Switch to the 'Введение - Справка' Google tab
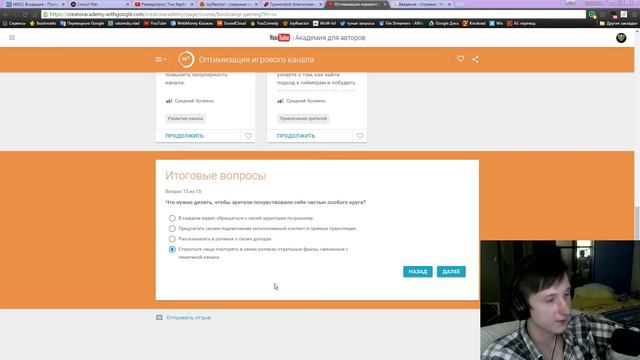Viewport: 640px width, 360px height. click(x=422, y=4)
